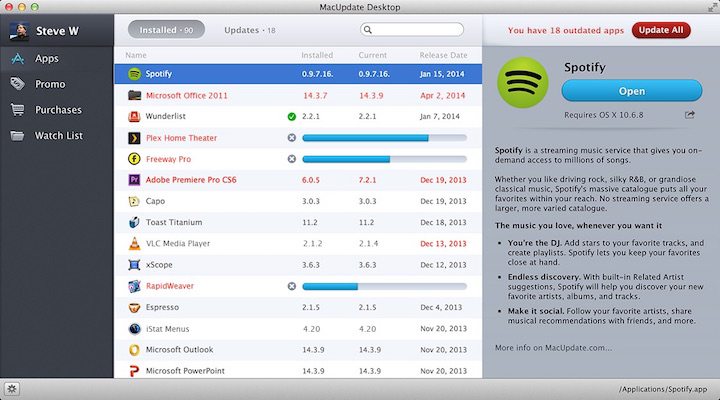Cancel the Freeway Pro update download
Screen dimensions: 720x400
[292, 159]
